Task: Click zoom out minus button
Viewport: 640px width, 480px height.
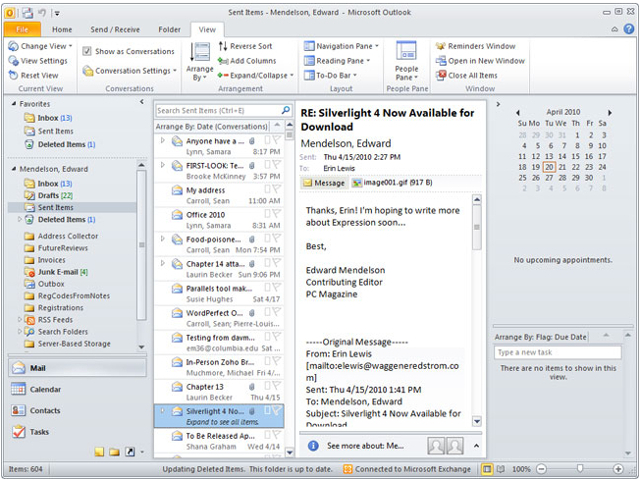Action: (x=541, y=469)
